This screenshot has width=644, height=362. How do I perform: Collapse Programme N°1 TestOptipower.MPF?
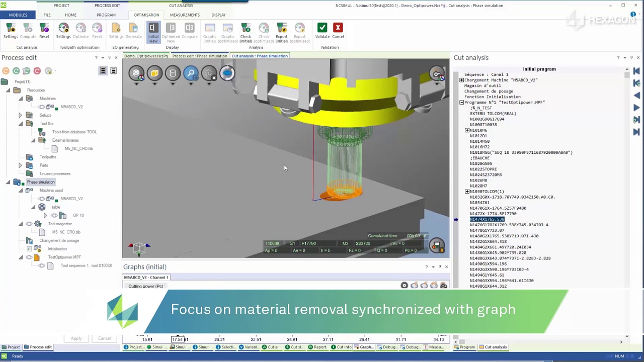point(461,103)
